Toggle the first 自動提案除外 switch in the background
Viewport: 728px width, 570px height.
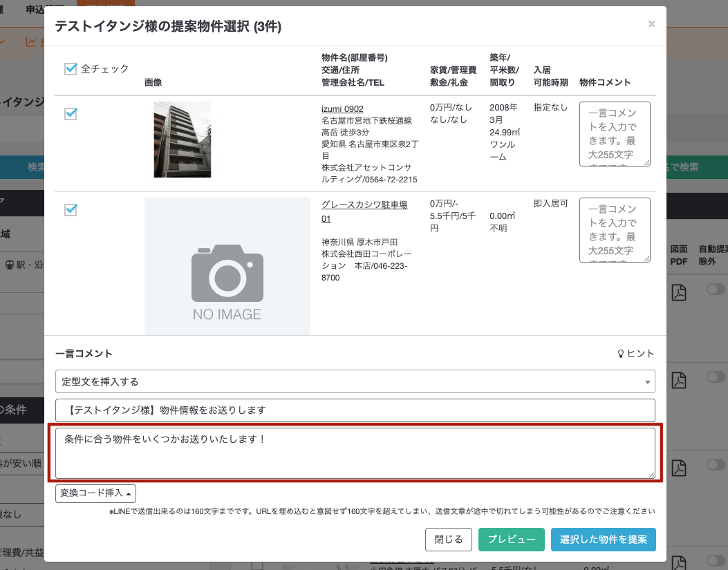(716, 289)
